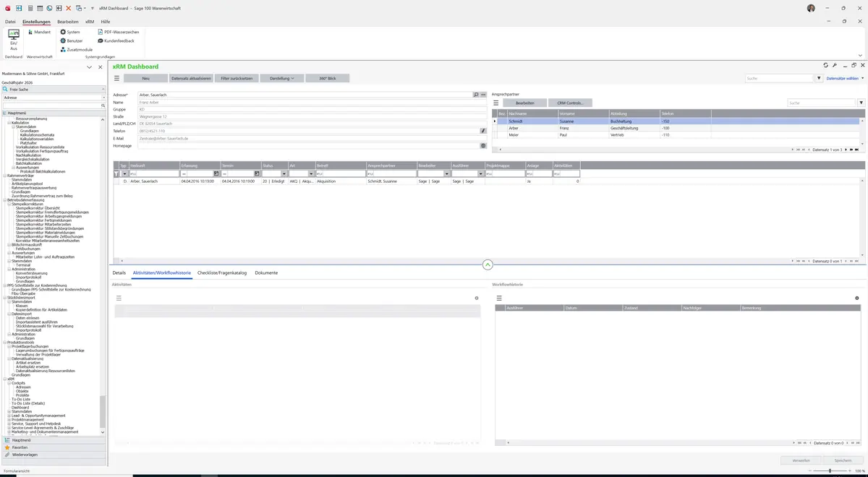Collapse the Betriebsdatenerfassung tree node
The width and height of the screenshot is (868, 477).
coord(4,199)
